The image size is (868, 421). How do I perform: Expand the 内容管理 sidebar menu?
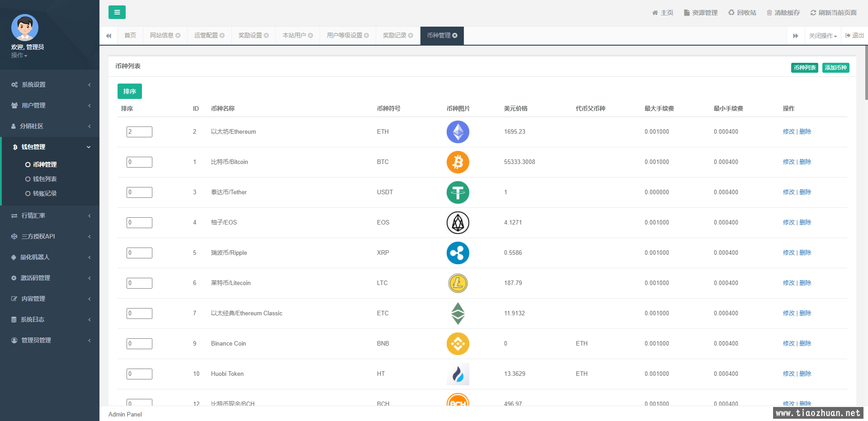pyautogui.click(x=50, y=299)
